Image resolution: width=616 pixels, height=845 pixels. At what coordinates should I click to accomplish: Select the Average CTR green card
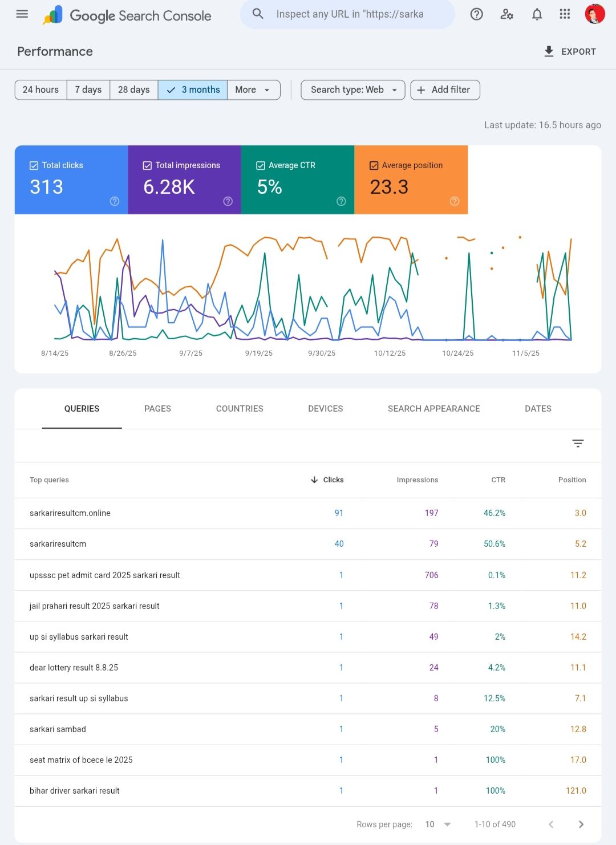pyautogui.click(x=297, y=180)
